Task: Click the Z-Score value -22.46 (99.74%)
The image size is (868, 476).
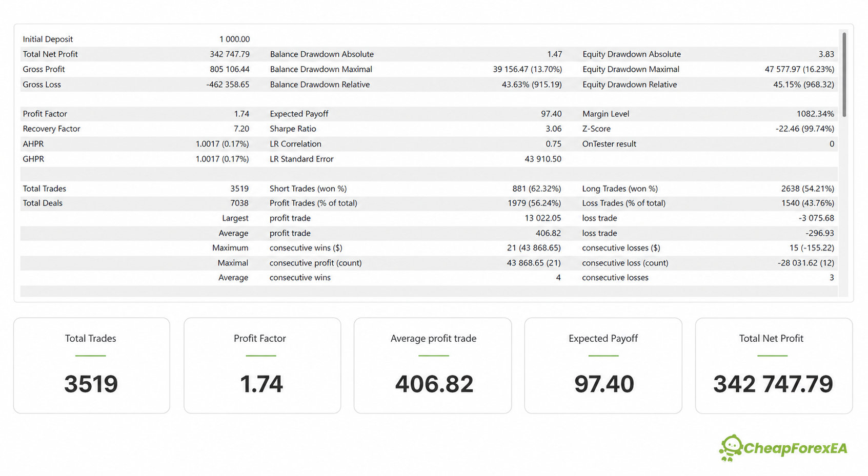Action: [x=805, y=129]
